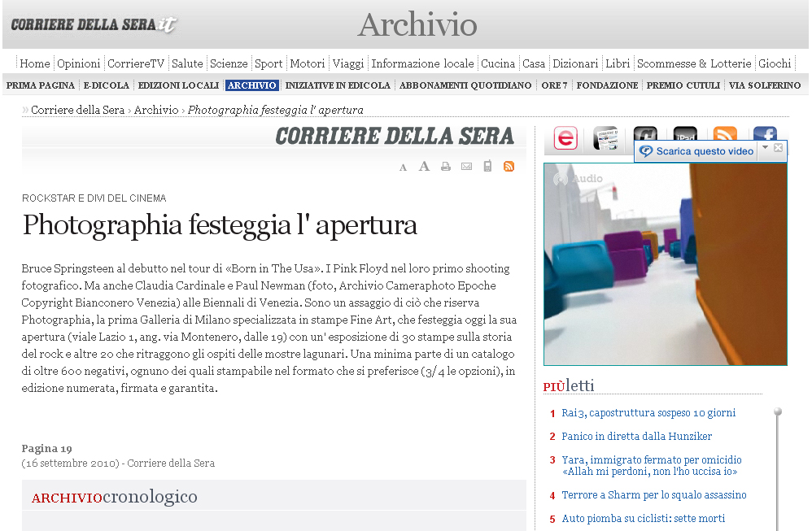The image size is (812, 531).
Task: Click the increase font size icon
Action: 424,166
